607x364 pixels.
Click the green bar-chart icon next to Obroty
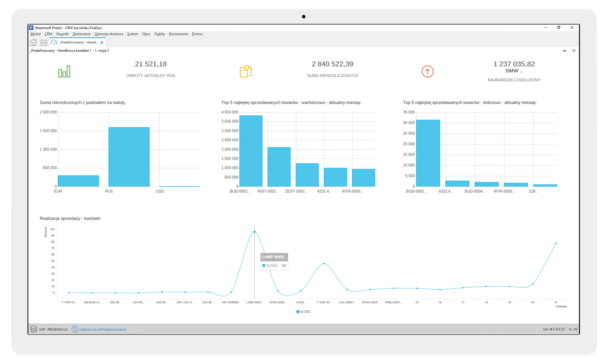click(64, 71)
